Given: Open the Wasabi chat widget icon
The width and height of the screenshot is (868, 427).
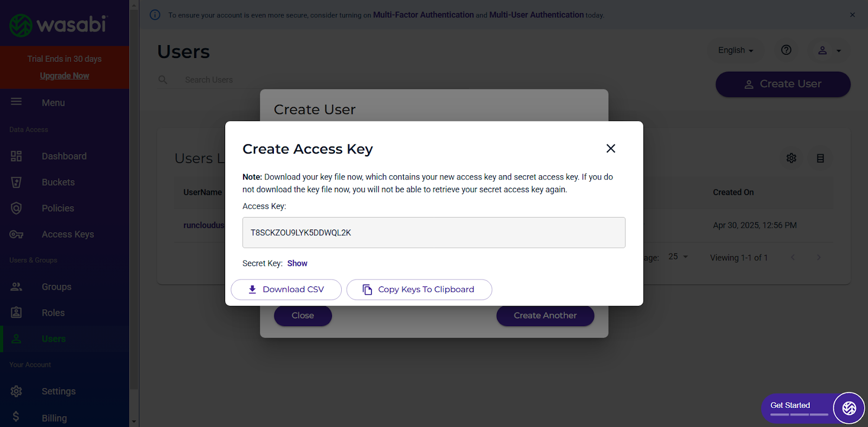Looking at the screenshot, I should (x=849, y=408).
